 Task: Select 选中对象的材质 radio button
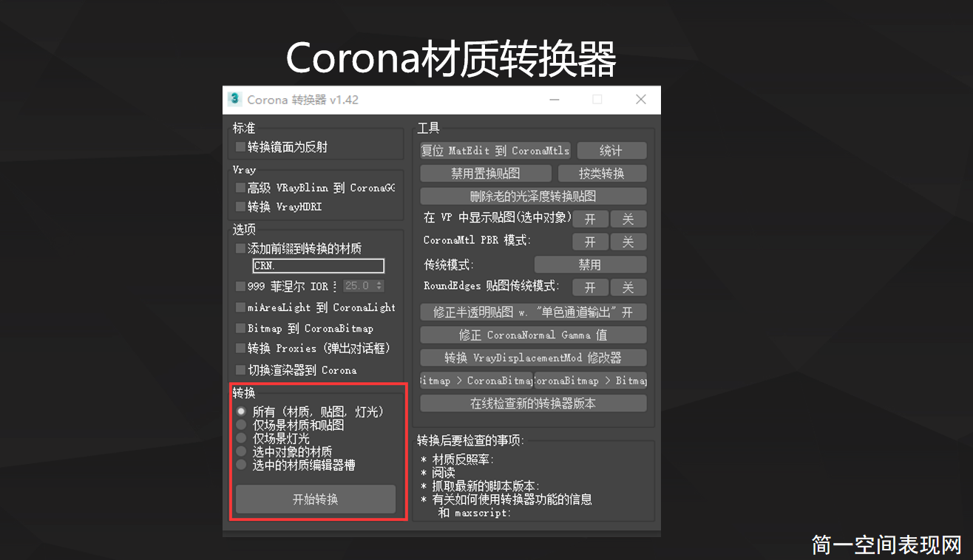(241, 451)
